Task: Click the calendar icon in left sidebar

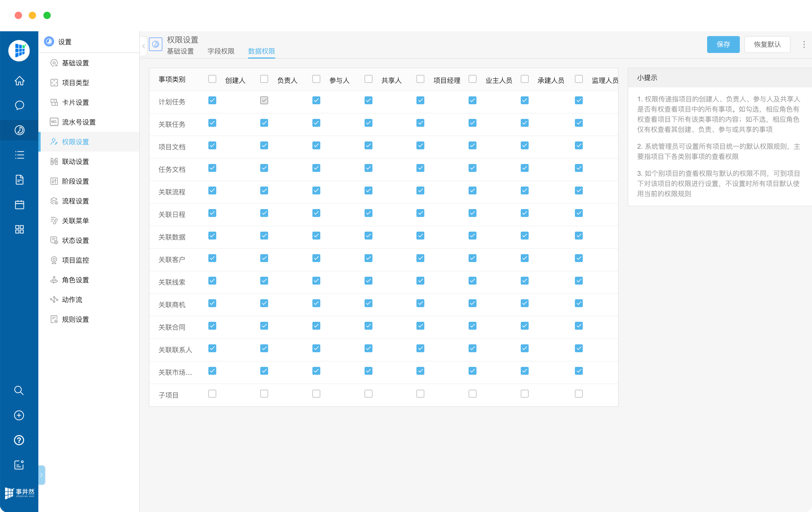Action: click(19, 205)
